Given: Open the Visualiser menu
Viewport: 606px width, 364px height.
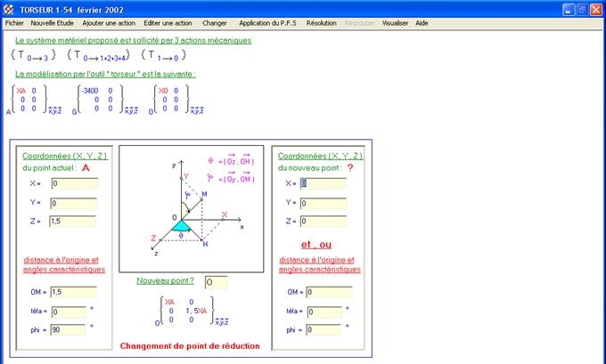Looking at the screenshot, I should 395,23.
